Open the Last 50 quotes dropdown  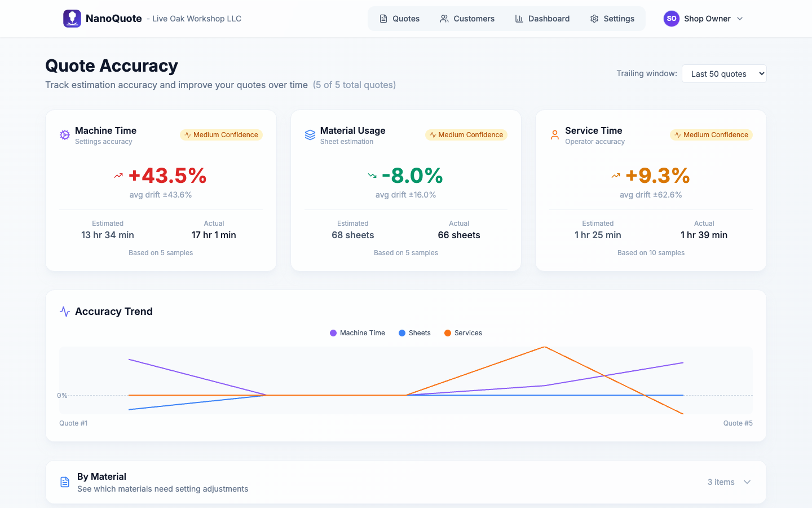(x=724, y=73)
